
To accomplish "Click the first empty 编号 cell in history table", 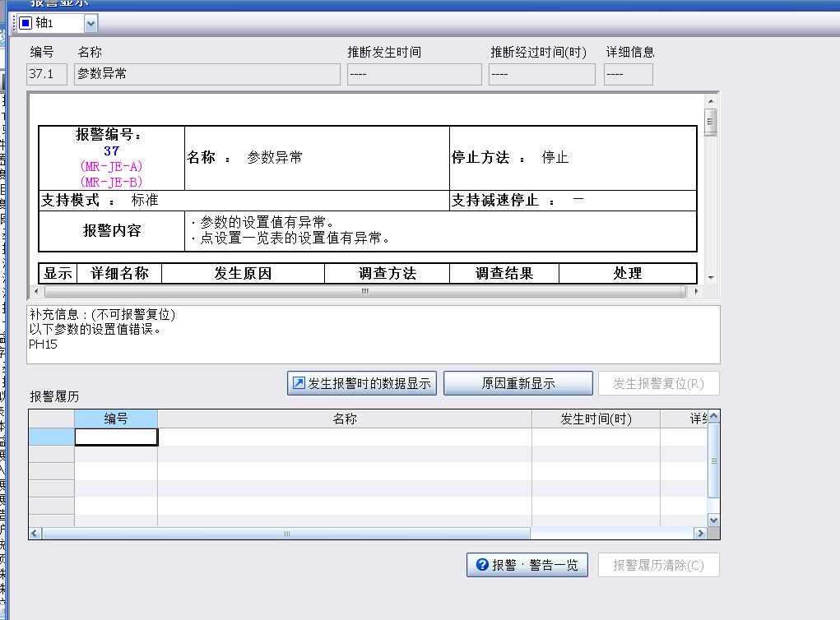I will pos(116,437).
